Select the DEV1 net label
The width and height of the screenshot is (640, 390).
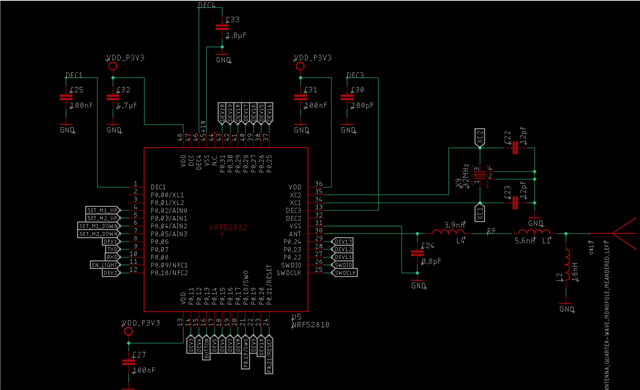click(110, 242)
